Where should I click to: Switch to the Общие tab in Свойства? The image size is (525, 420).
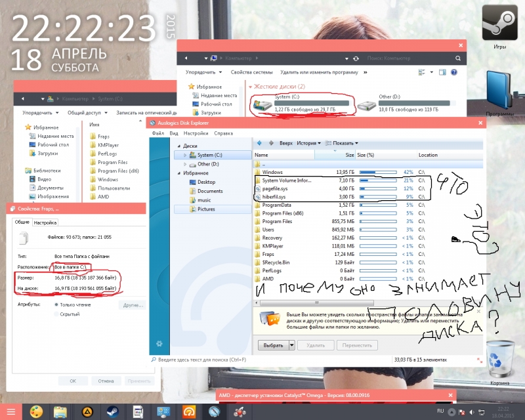(22, 222)
